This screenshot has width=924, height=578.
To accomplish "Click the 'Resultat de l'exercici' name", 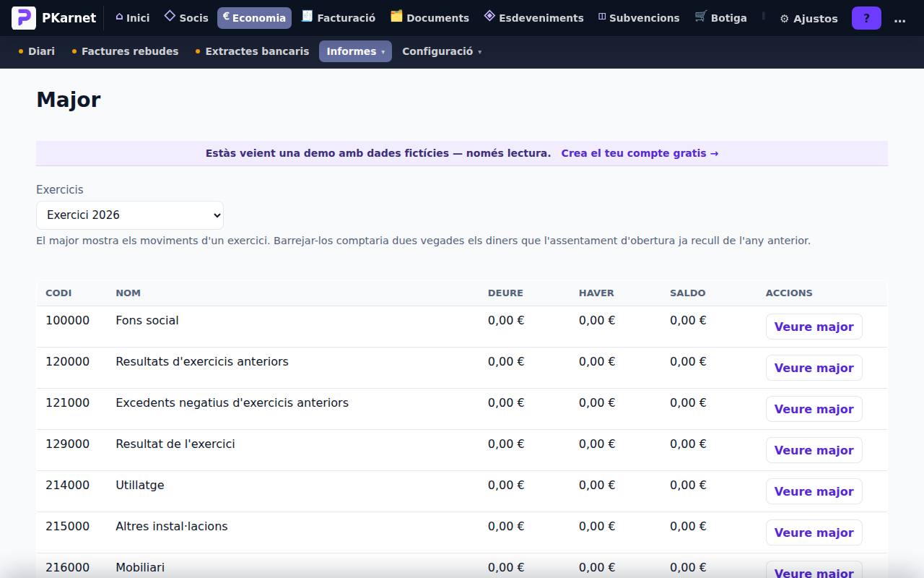I will [x=175, y=444].
